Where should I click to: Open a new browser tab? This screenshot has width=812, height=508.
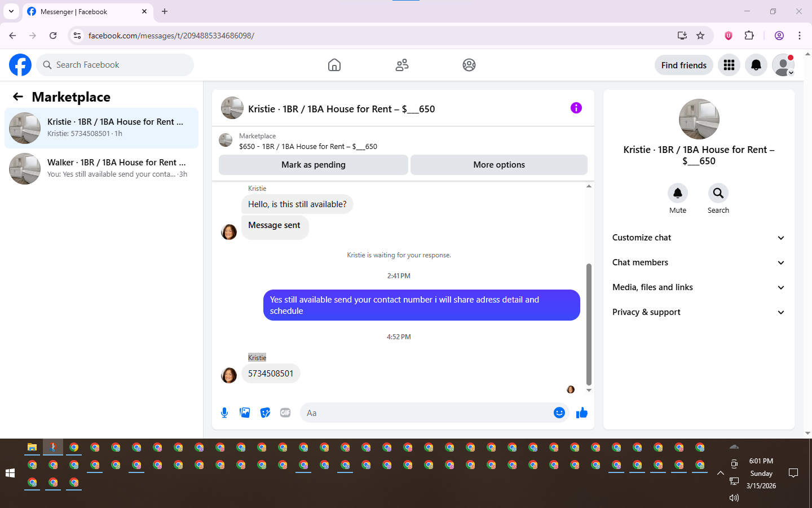point(165,11)
